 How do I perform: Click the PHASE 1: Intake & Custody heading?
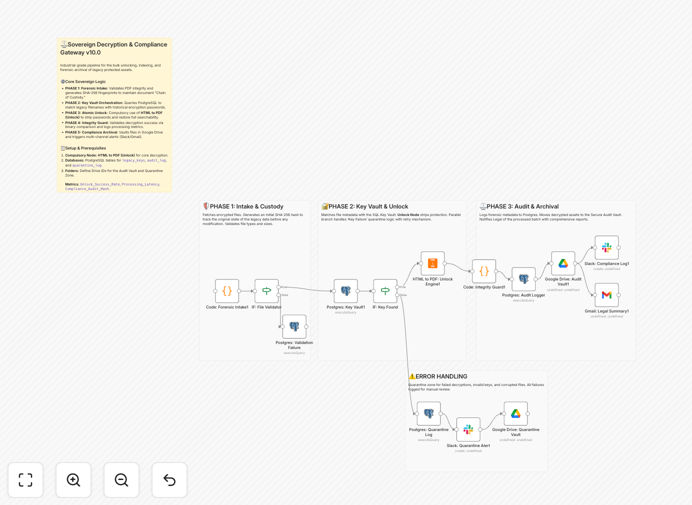coord(243,206)
